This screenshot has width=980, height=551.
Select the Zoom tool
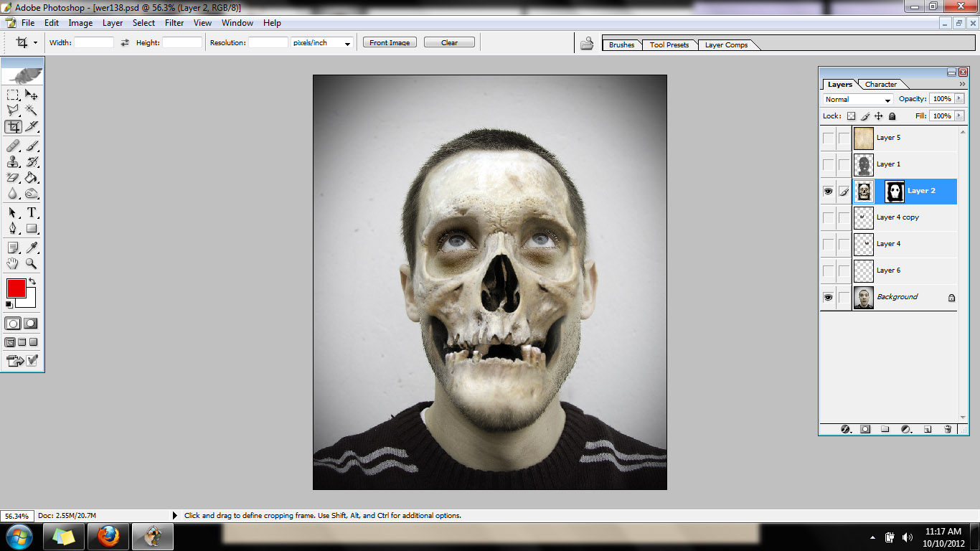coord(32,263)
